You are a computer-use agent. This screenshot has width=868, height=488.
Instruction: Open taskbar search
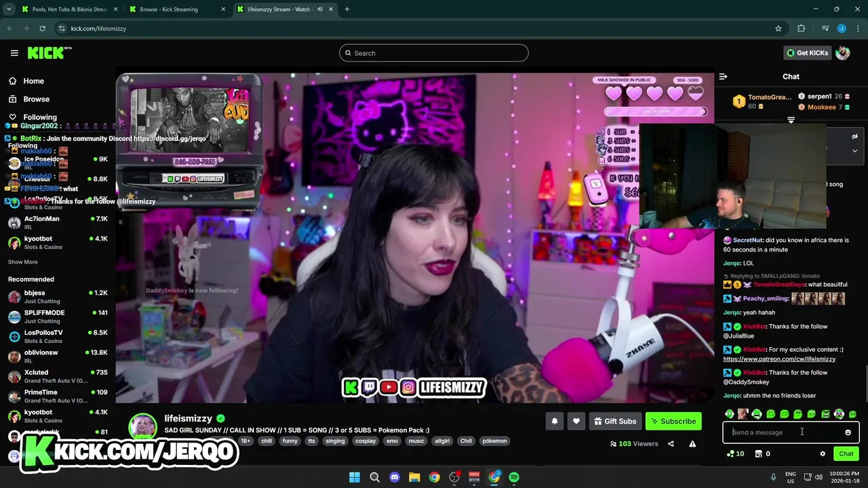pyautogui.click(x=374, y=477)
